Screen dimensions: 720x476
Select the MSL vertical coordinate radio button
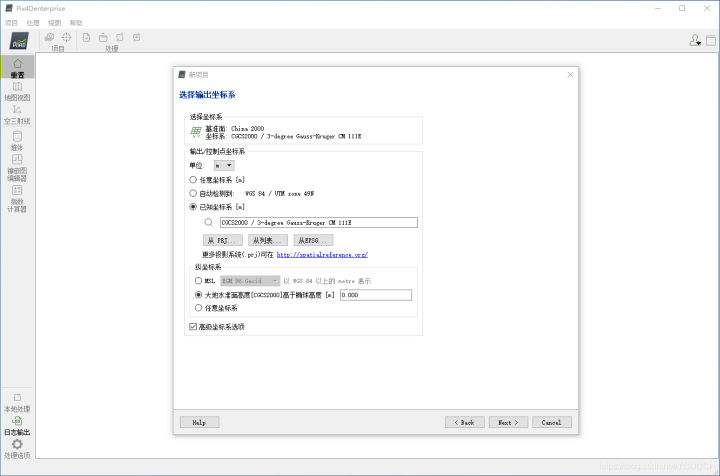pyautogui.click(x=199, y=281)
